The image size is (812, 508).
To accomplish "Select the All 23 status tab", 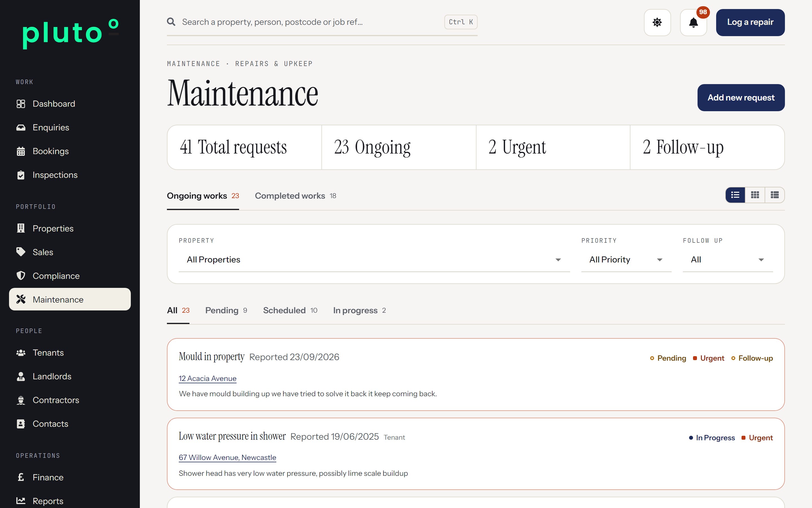I will (178, 310).
